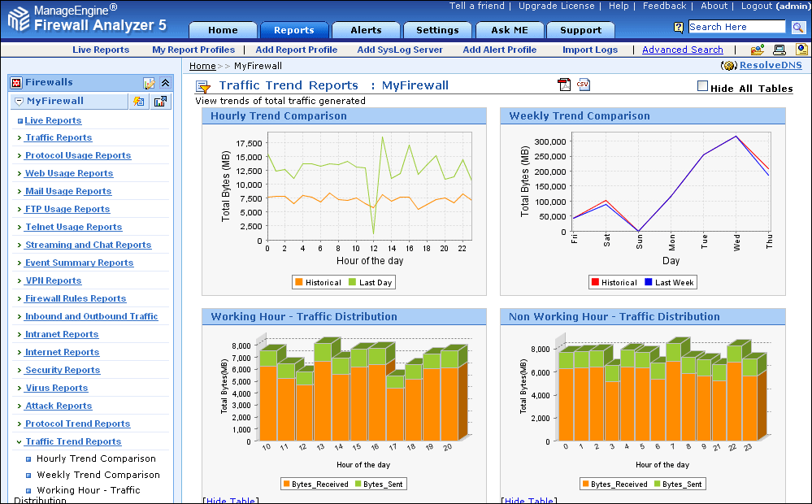This screenshot has width=812, height=504.
Task: Check the Hide All Tables checkbox
Action: point(702,86)
